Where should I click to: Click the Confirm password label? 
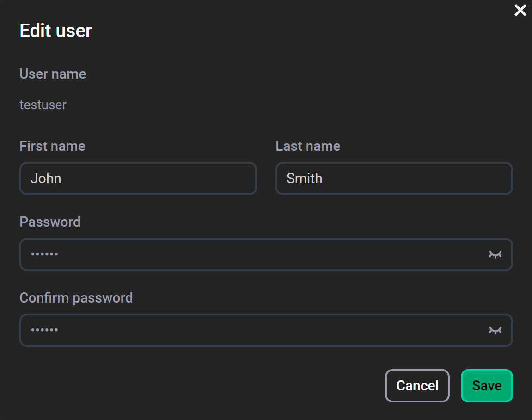pyautogui.click(x=76, y=297)
